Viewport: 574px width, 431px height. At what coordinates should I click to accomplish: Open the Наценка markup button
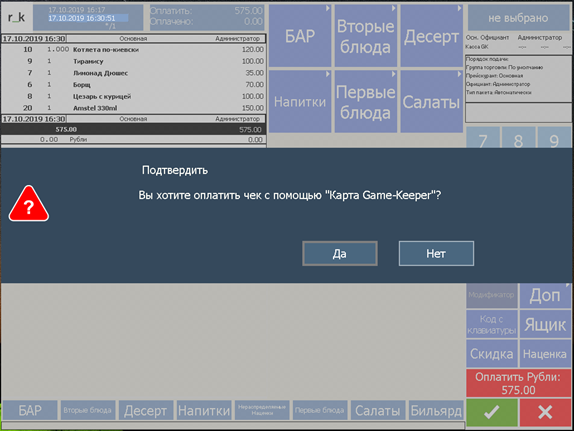click(x=545, y=354)
